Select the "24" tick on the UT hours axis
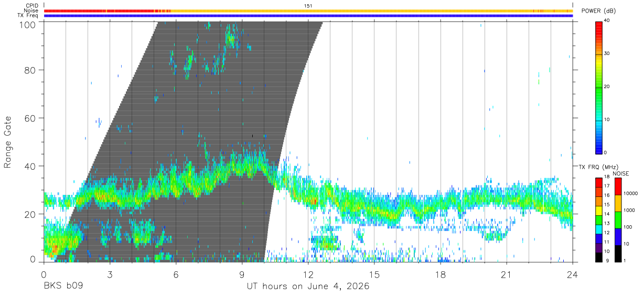This screenshot has width=644, height=297. pos(573,274)
